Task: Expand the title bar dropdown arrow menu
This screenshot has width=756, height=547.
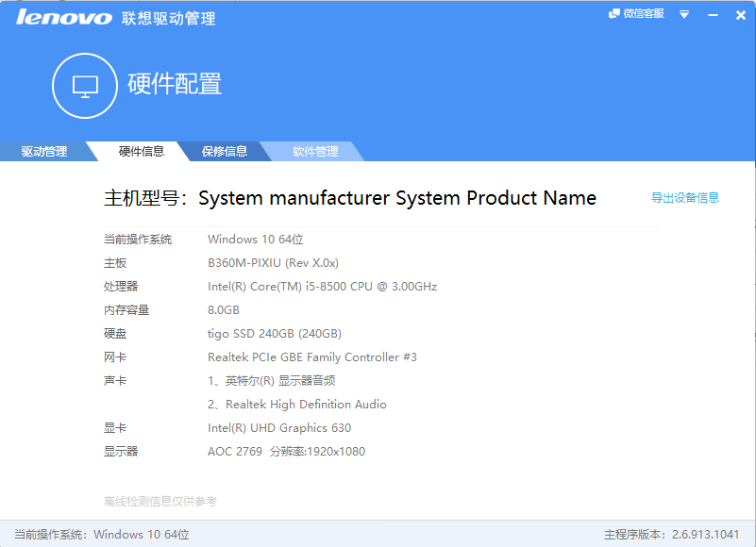Action: click(683, 14)
